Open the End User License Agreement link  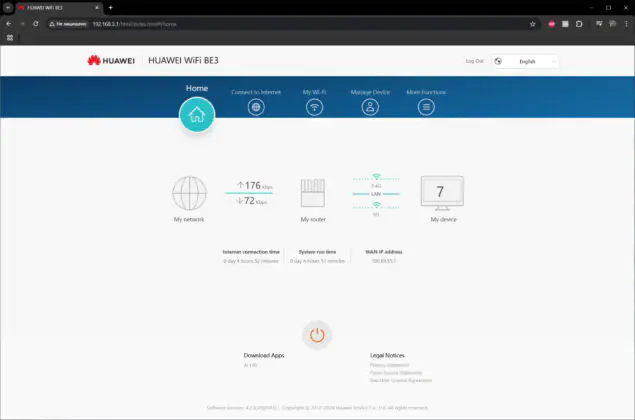pyautogui.click(x=401, y=380)
